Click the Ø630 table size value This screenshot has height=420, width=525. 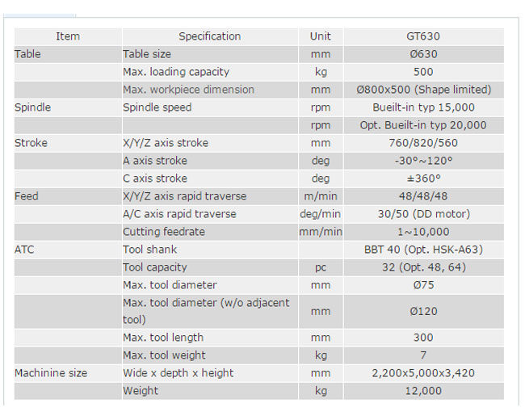(x=423, y=54)
